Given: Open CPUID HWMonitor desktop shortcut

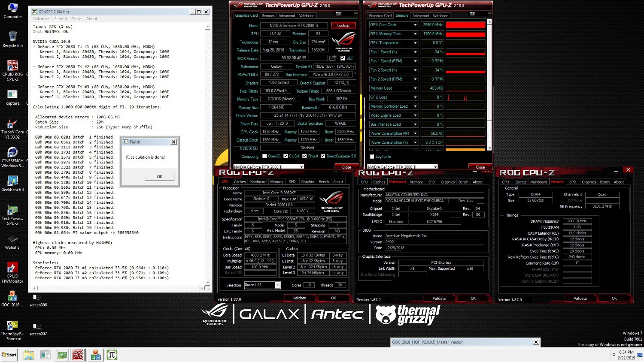Looking at the screenshot, I should (x=12, y=273).
